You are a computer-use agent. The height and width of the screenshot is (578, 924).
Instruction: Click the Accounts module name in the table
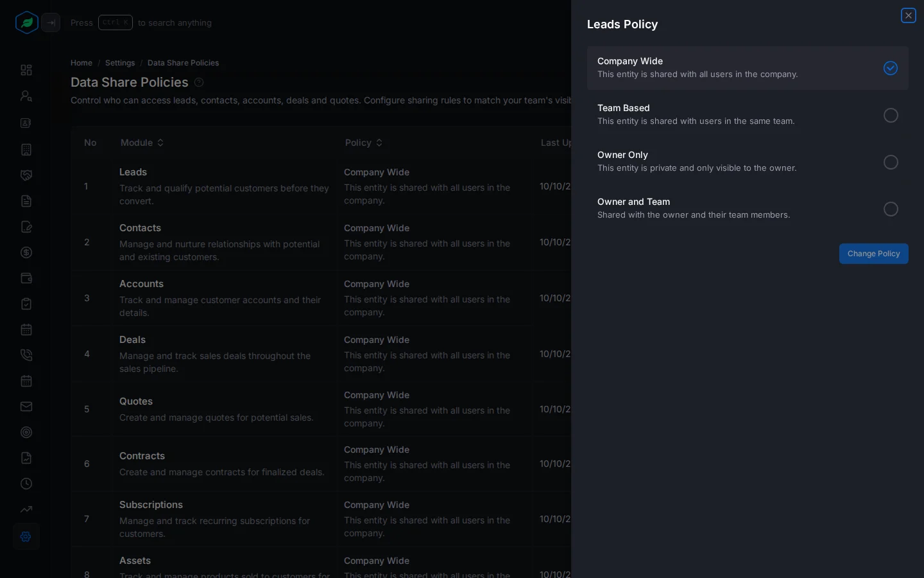(141, 284)
